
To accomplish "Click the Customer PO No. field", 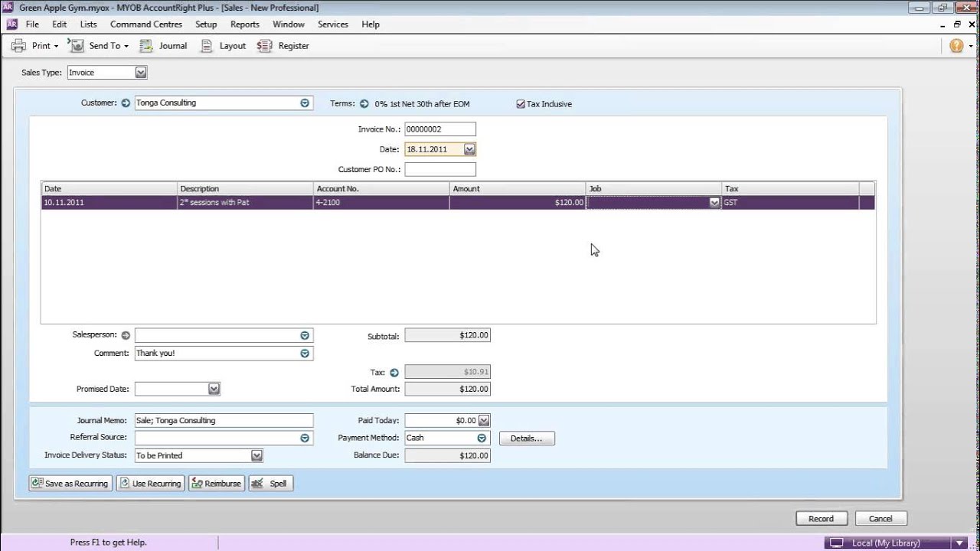I will (x=440, y=169).
